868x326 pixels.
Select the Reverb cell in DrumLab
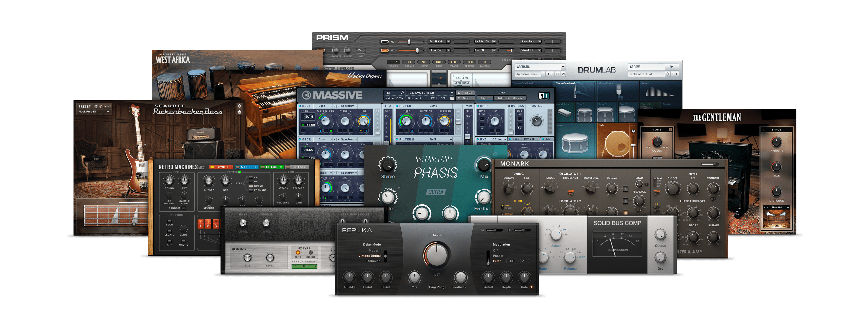661,90
